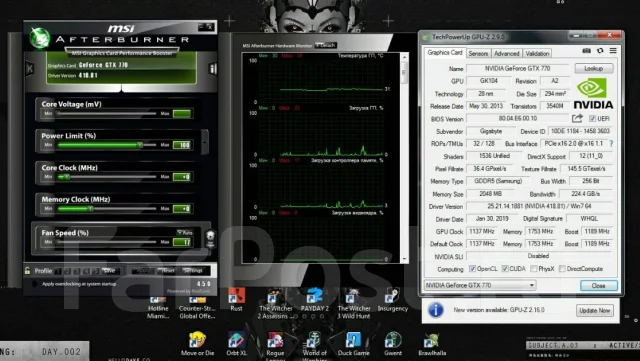This screenshot has width=640, height=361.
Task: Select Graphics Card tab in GPU-Z
Action: pos(444,53)
